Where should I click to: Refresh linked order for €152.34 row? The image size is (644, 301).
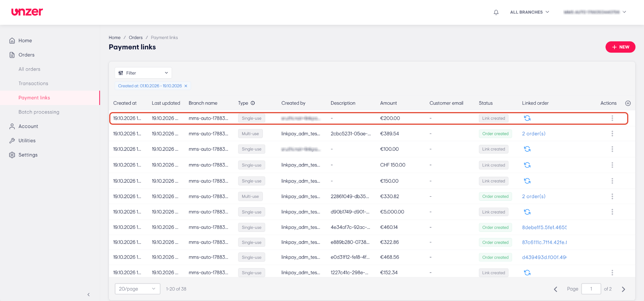527,273
